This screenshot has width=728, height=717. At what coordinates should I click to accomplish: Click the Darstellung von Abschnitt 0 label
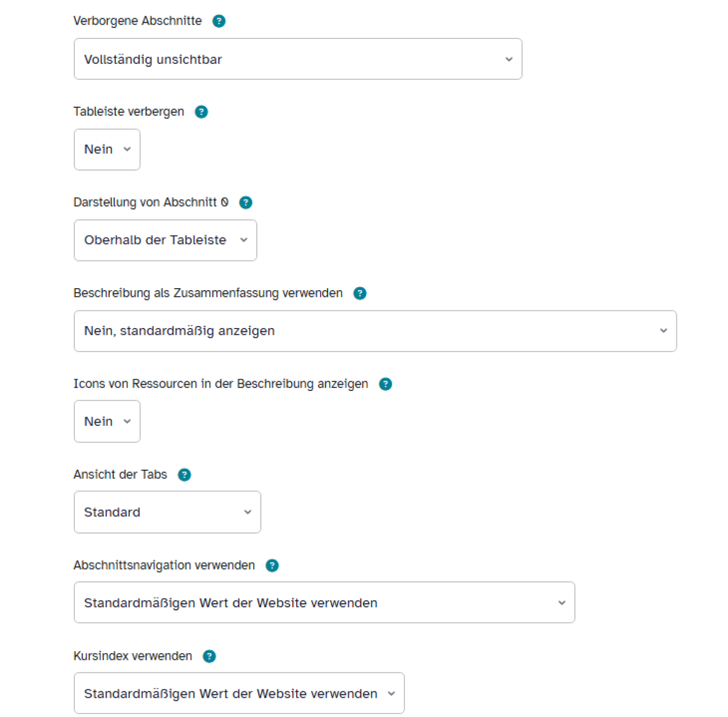coord(151,202)
